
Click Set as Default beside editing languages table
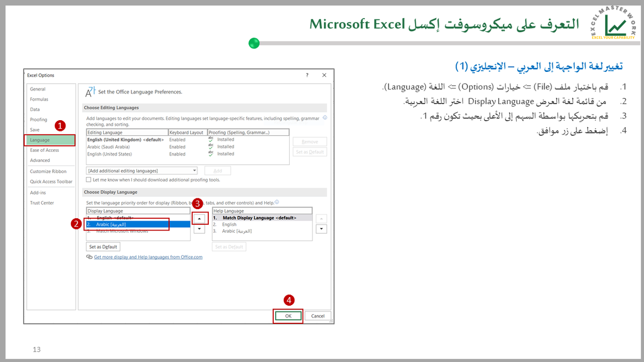tap(310, 152)
